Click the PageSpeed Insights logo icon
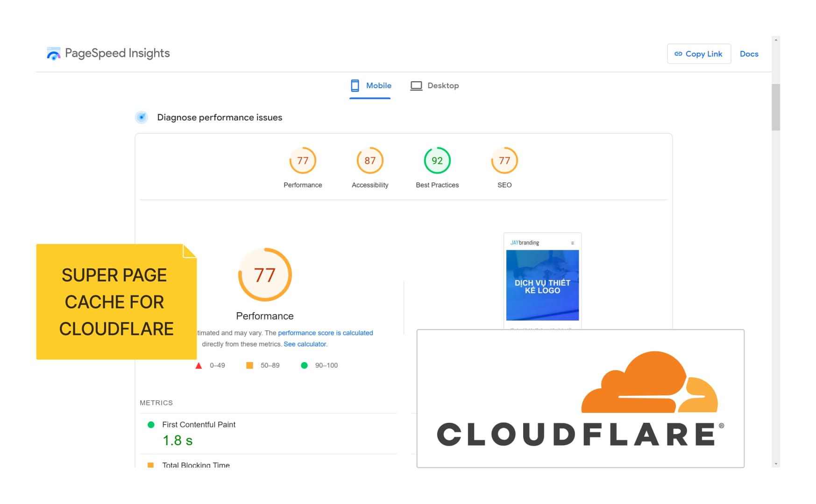The width and height of the screenshot is (816, 504). click(x=54, y=54)
